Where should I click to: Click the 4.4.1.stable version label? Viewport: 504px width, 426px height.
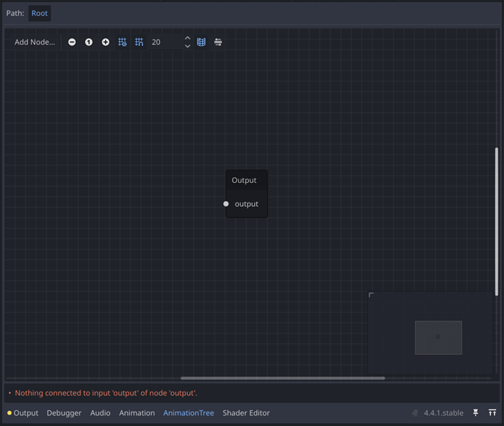point(444,413)
